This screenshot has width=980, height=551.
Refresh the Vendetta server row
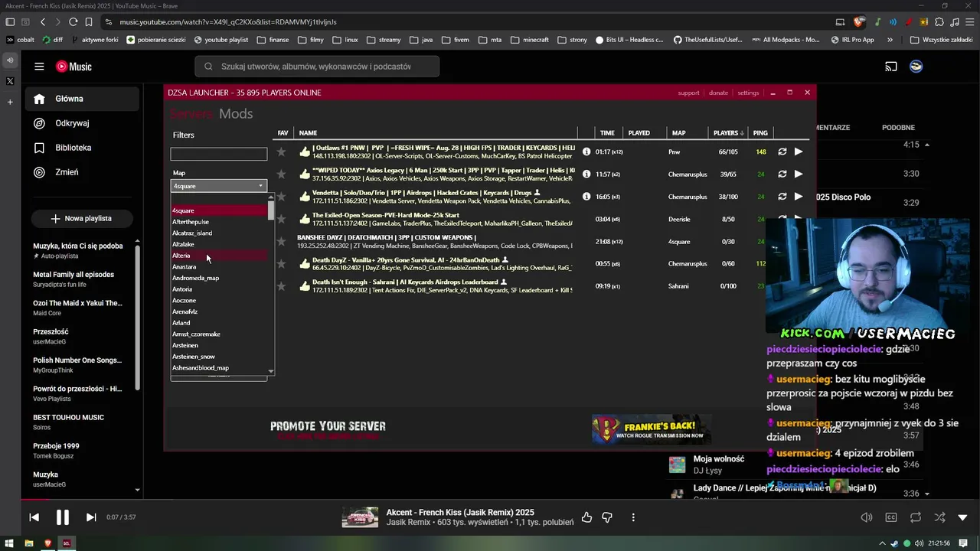pos(782,197)
